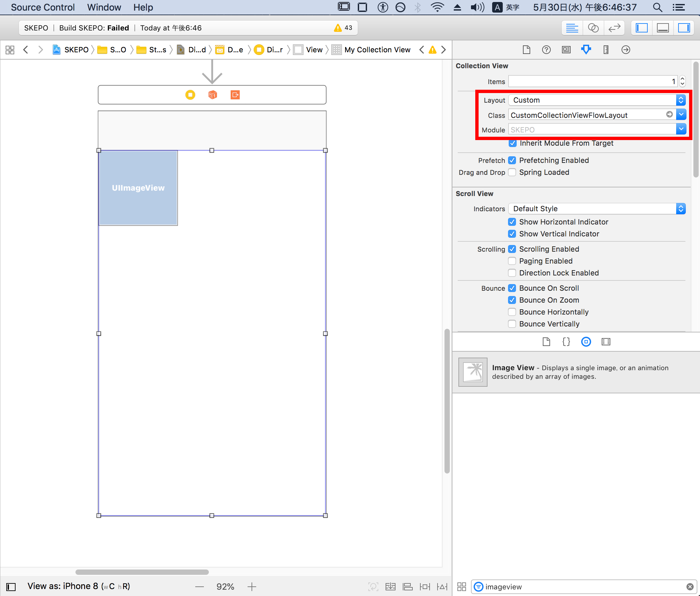The width and height of the screenshot is (700, 596).
Task: Disable Prefetching Enabled checkbox
Action: (x=512, y=160)
